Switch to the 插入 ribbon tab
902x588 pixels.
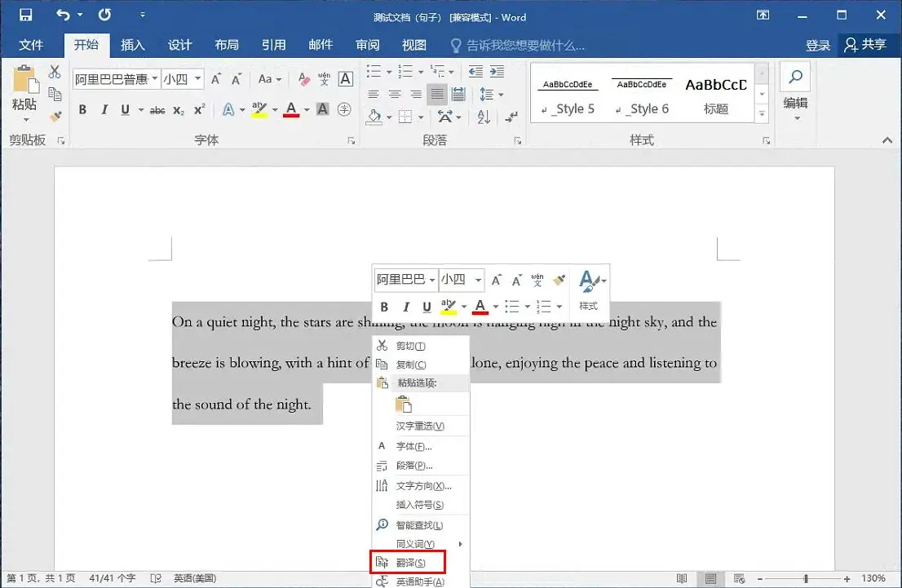coord(133,45)
